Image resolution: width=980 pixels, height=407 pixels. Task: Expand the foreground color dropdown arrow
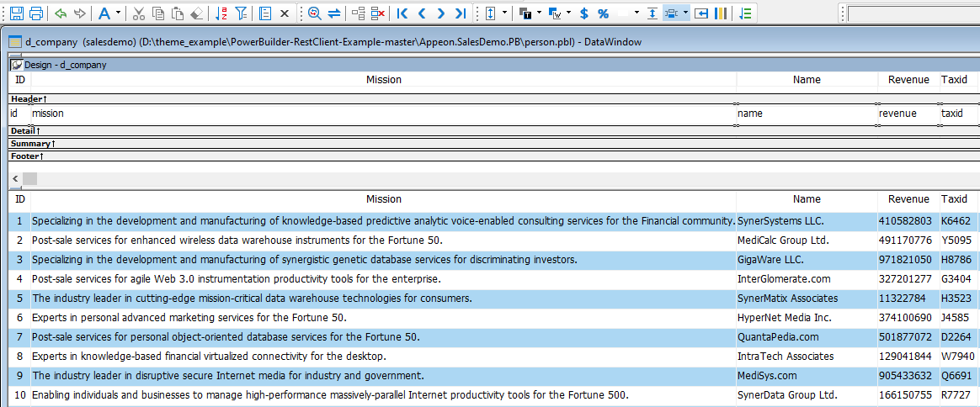click(x=541, y=13)
